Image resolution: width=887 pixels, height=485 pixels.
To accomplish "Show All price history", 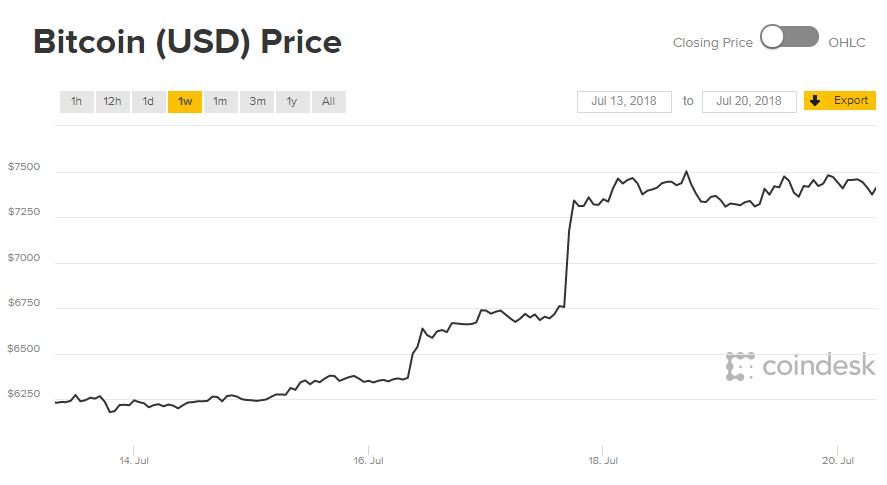I will pos(328,101).
